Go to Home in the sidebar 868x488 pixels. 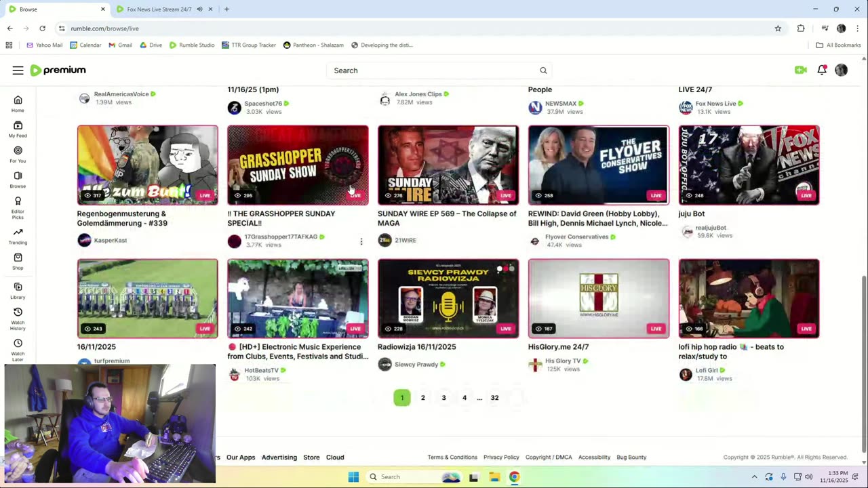click(18, 104)
